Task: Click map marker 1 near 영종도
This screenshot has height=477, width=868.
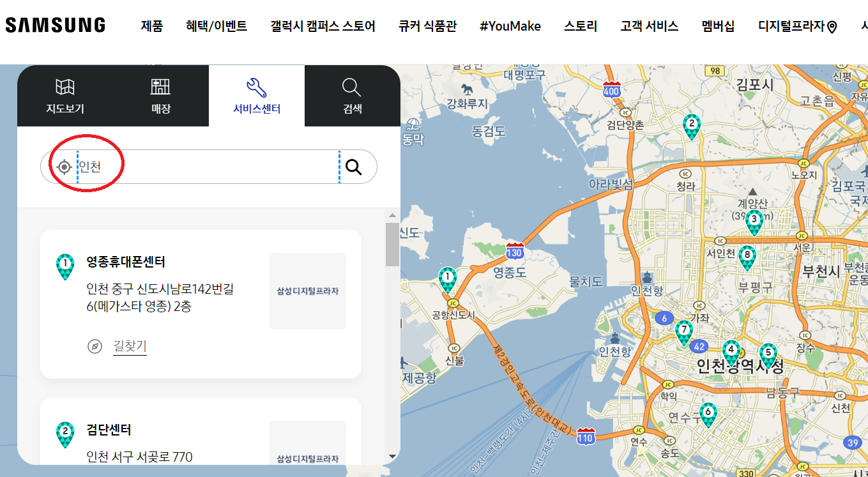Action: pyautogui.click(x=448, y=280)
